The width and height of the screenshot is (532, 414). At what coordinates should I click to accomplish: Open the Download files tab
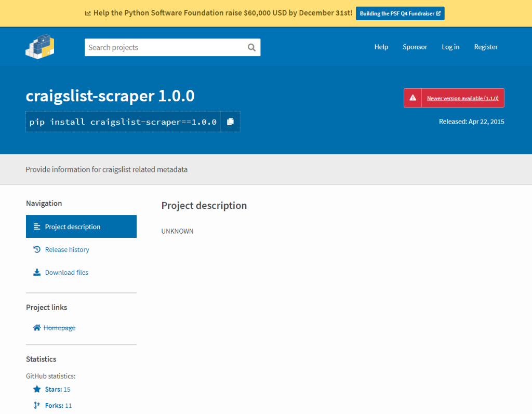81,273
